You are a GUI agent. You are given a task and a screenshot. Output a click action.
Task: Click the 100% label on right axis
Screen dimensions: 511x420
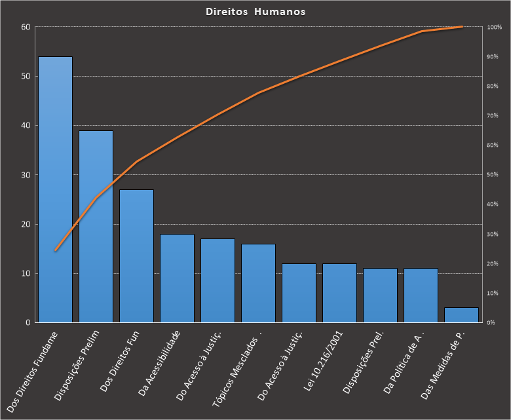(x=494, y=27)
